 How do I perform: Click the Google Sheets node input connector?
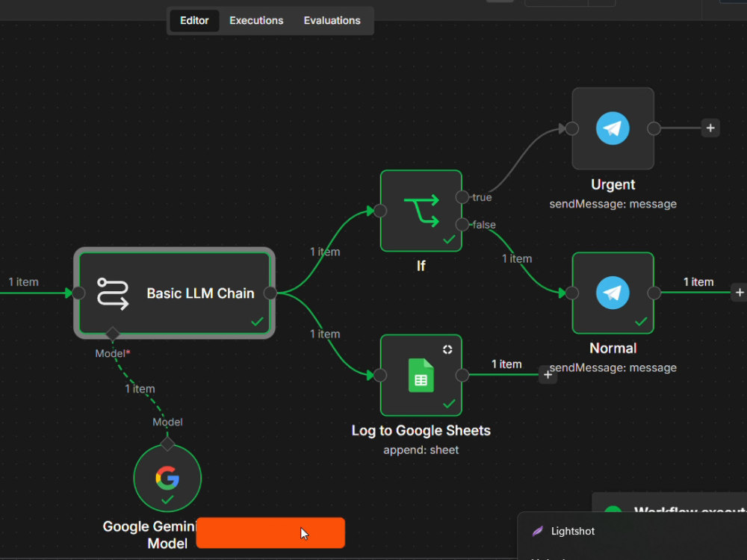point(380,376)
